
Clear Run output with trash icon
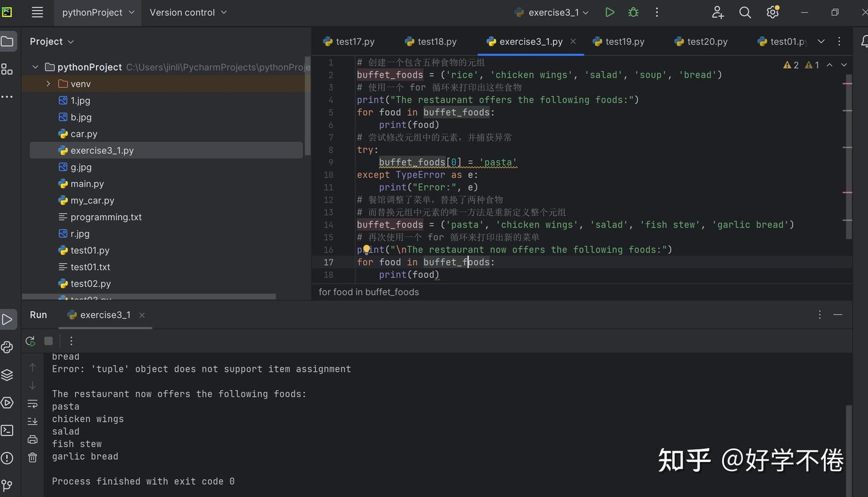(33, 458)
